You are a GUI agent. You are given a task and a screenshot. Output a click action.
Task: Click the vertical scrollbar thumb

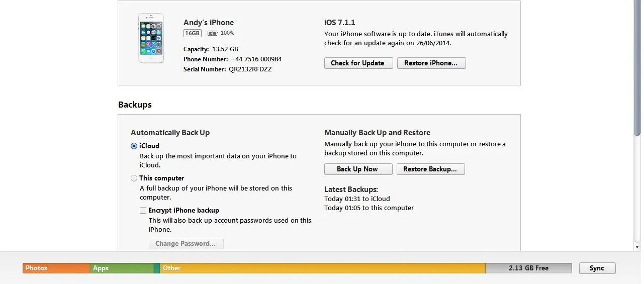[637, 65]
